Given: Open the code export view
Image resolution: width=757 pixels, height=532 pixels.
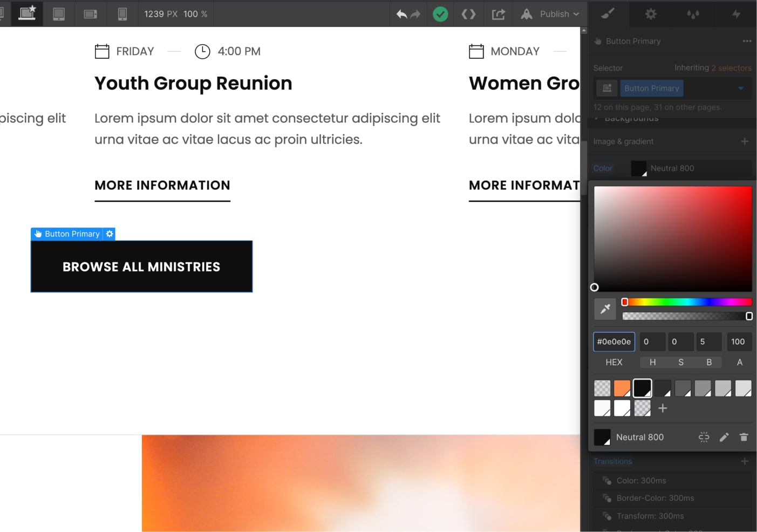Looking at the screenshot, I should point(468,14).
